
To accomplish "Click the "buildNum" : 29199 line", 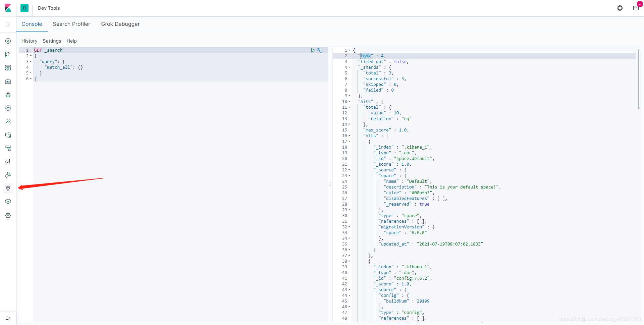I will click(x=407, y=301).
